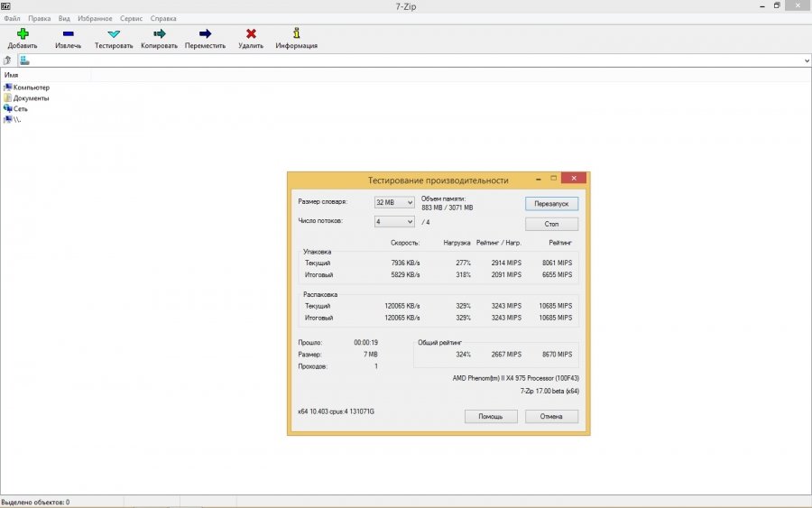Click the 883 MB / 3071 MB memory text
The image size is (812, 508).
tap(447, 208)
